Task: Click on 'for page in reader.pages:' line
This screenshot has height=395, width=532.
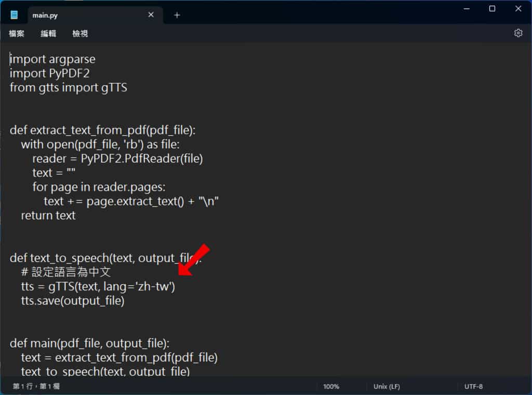Action: pos(99,187)
